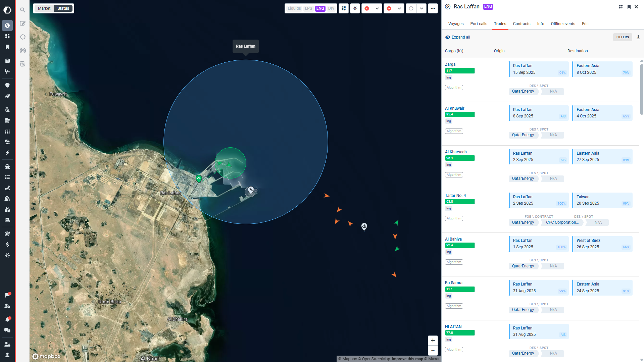Open the Voyages tab
The height and width of the screenshot is (362, 644).
click(456, 24)
